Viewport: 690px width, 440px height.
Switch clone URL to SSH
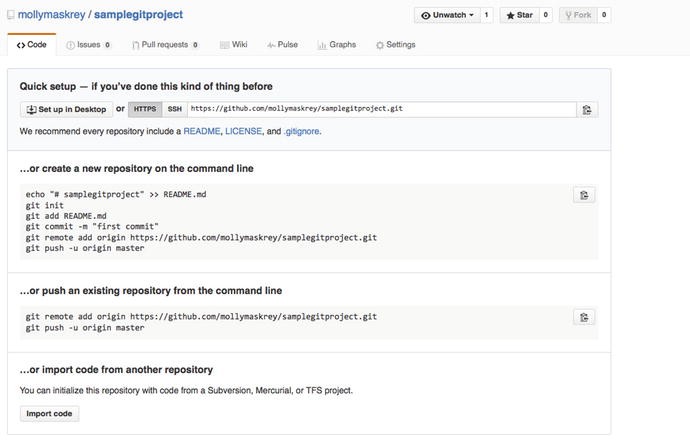tap(174, 109)
